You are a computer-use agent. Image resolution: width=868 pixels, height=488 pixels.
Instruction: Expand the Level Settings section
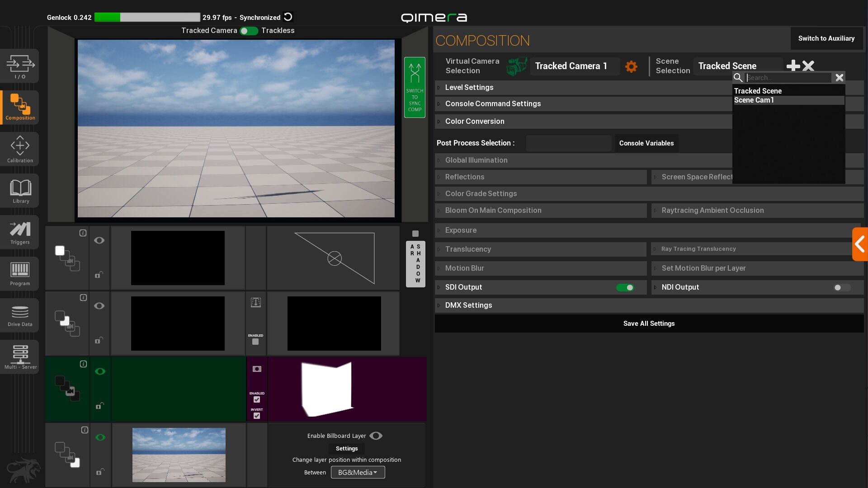coord(469,87)
